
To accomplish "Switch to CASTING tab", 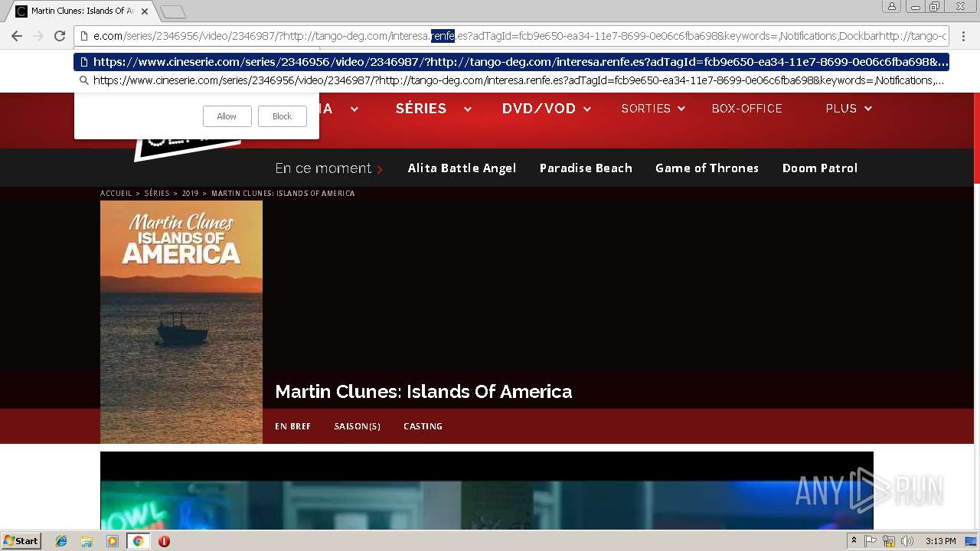I will [423, 426].
